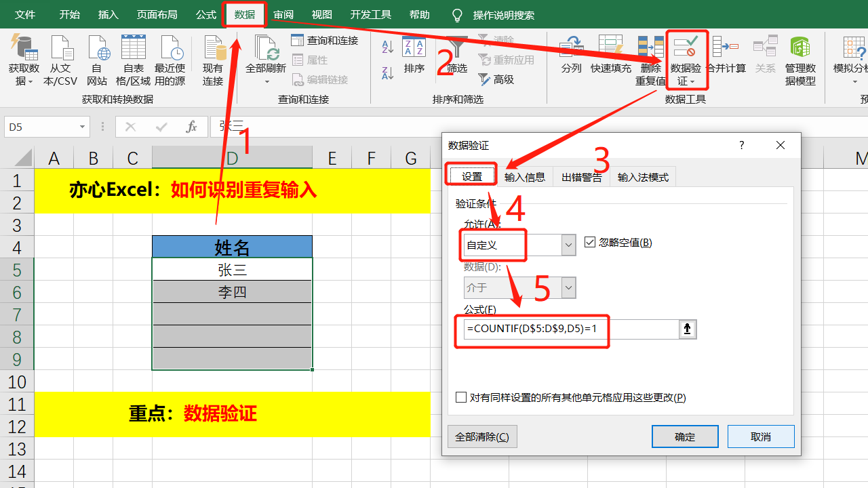Sort descending with the Z-to-A icon
Screen dimensions: 868x488
click(388, 73)
